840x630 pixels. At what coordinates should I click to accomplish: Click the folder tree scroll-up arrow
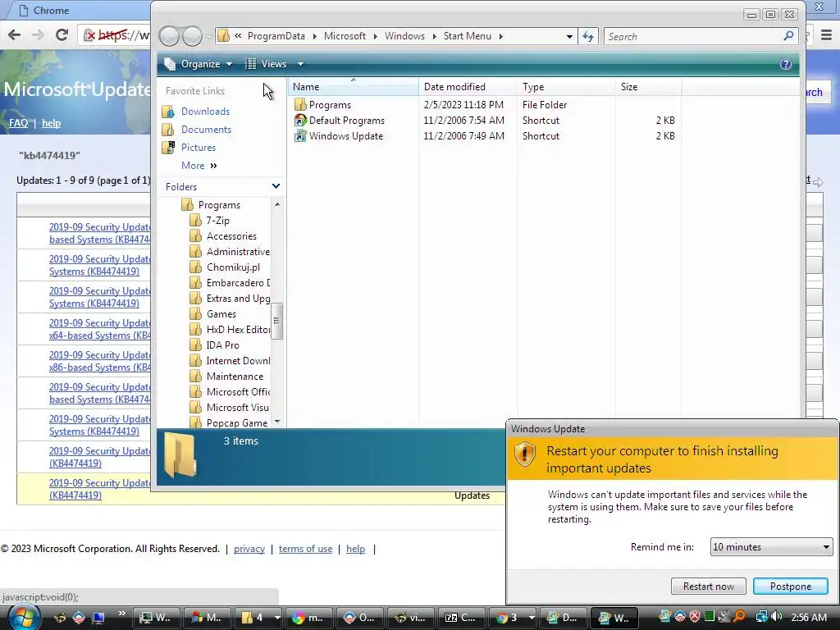(x=277, y=204)
